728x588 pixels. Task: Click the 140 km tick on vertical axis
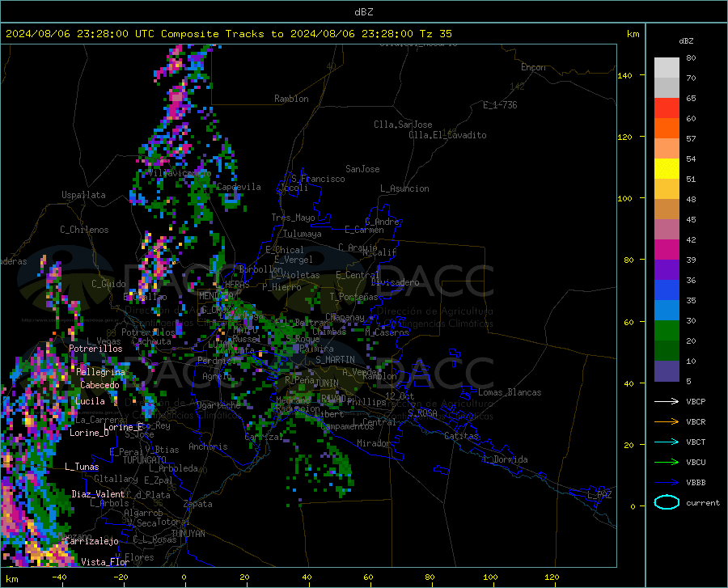coord(624,76)
